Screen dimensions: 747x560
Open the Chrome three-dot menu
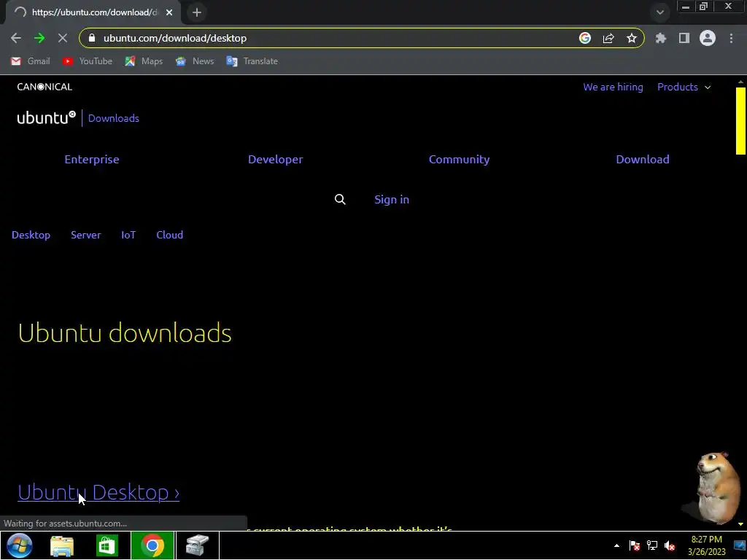[x=731, y=38]
